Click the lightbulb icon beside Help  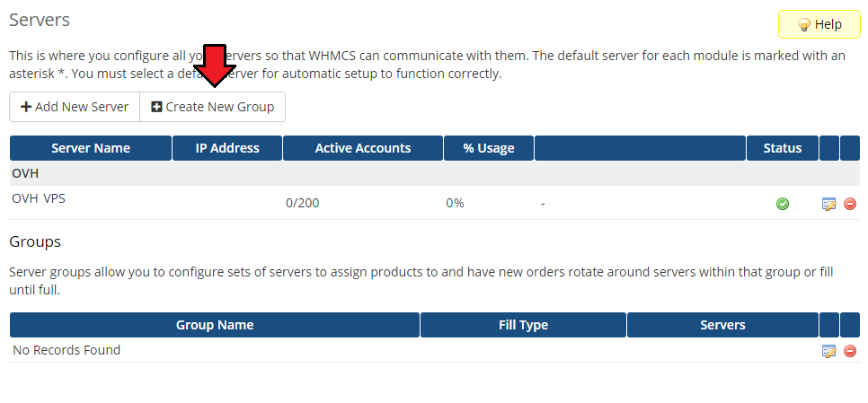point(804,24)
